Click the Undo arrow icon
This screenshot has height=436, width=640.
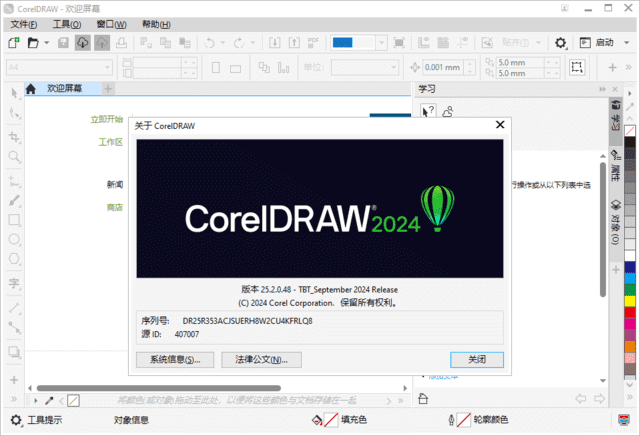pos(209,42)
